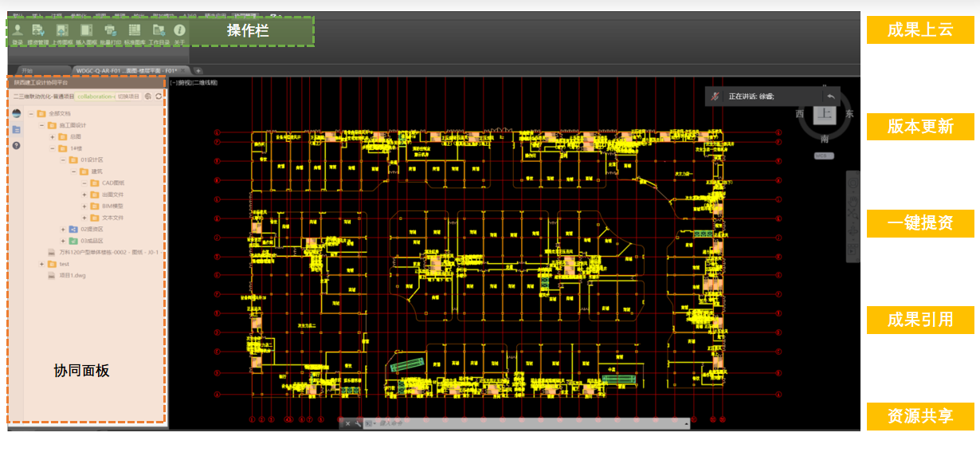
Task: Switch to the 开始 tab
Action: tap(28, 71)
